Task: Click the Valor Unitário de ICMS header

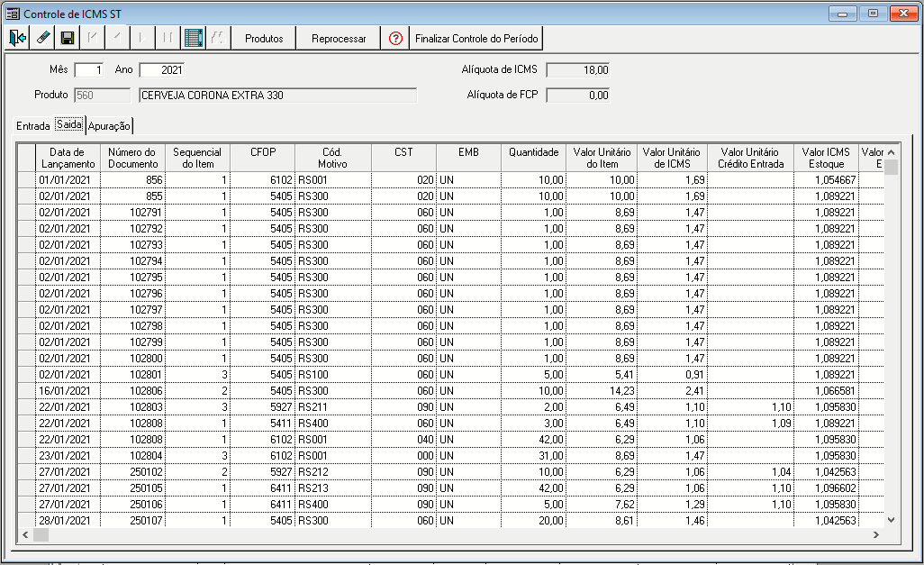Action: click(x=672, y=158)
